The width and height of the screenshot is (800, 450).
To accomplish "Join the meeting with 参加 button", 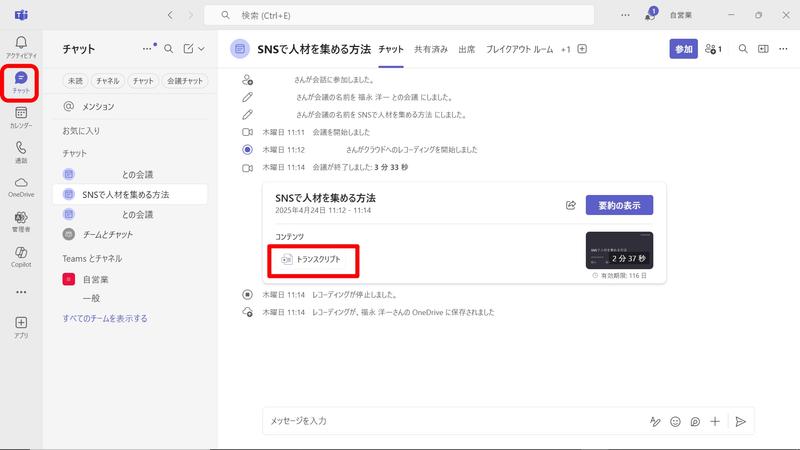I will click(x=684, y=49).
